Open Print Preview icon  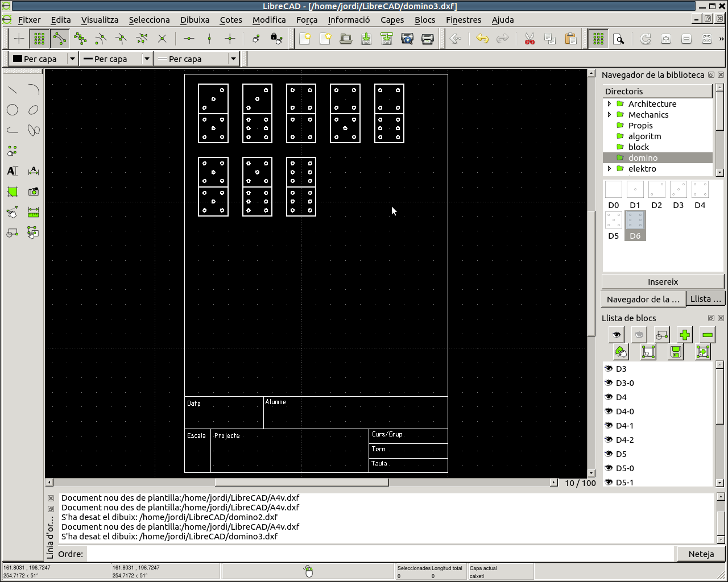tap(407, 39)
